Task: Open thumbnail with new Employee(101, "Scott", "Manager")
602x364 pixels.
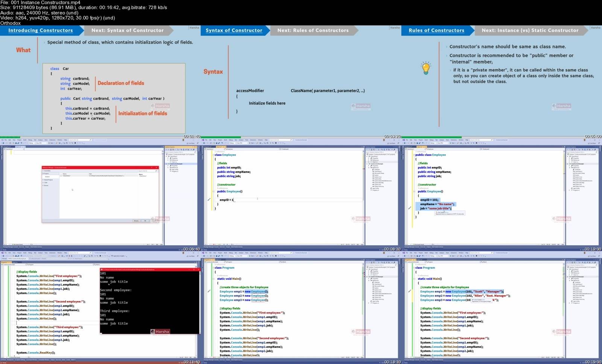Action: point(502,308)
